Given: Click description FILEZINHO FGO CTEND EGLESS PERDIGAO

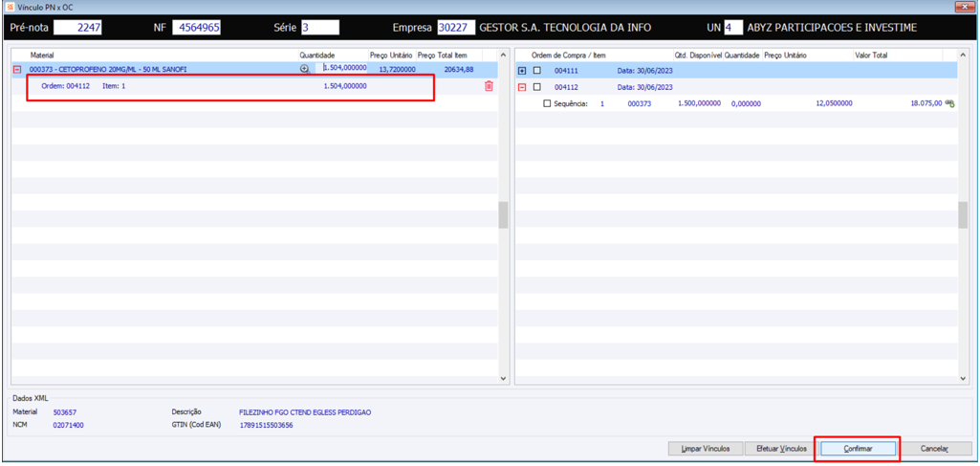Looking at the screenshot, I should pyautogui.click(x=305, y=412).
